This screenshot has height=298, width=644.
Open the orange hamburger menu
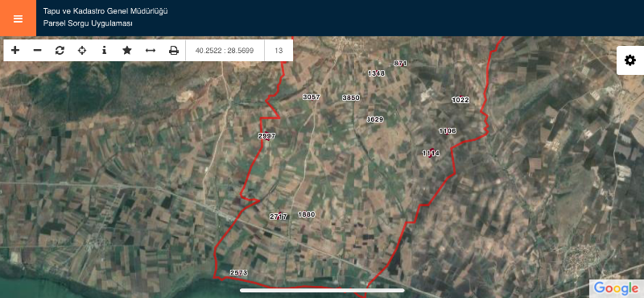point(18,18)
